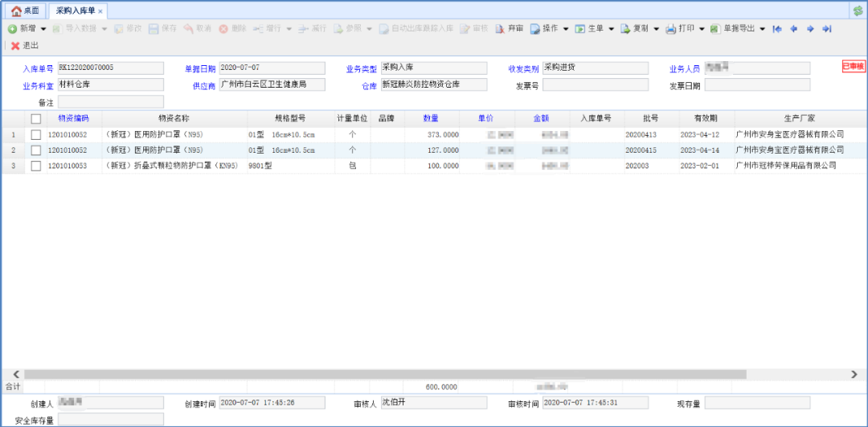Click the 保存 (Save) disk icon
868x427 pixels.
pos(154,29)
